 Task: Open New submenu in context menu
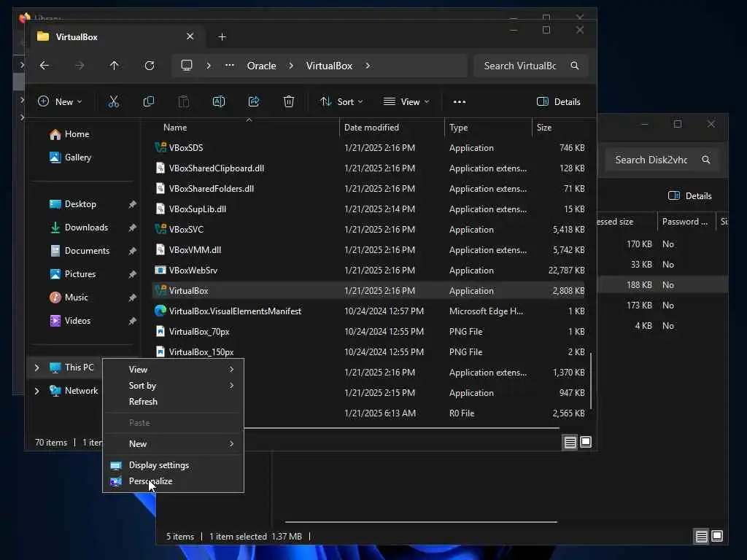pyautogui.click(x=174, y=444)
